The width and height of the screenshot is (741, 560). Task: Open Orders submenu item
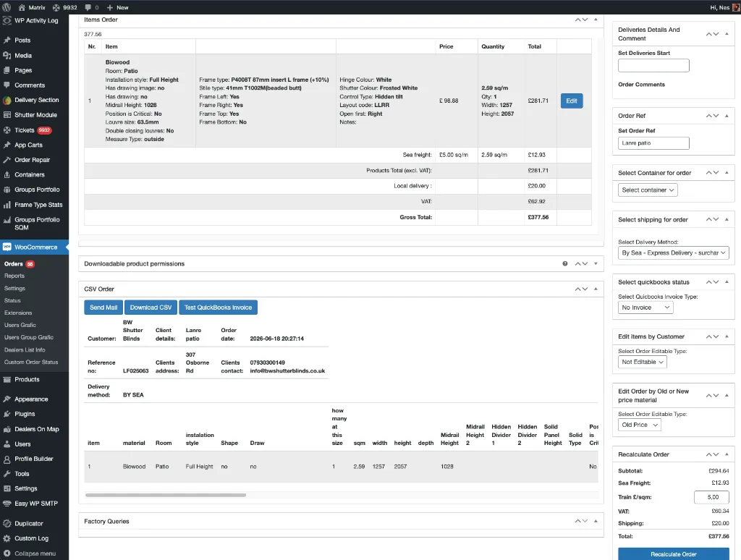click(13, 264)
